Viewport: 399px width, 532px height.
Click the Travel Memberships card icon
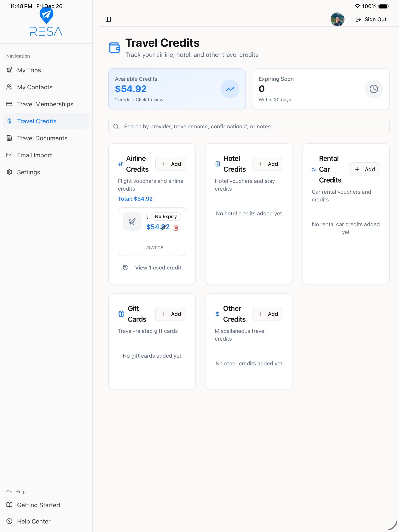pyautogui.click(x=9, y=104)
